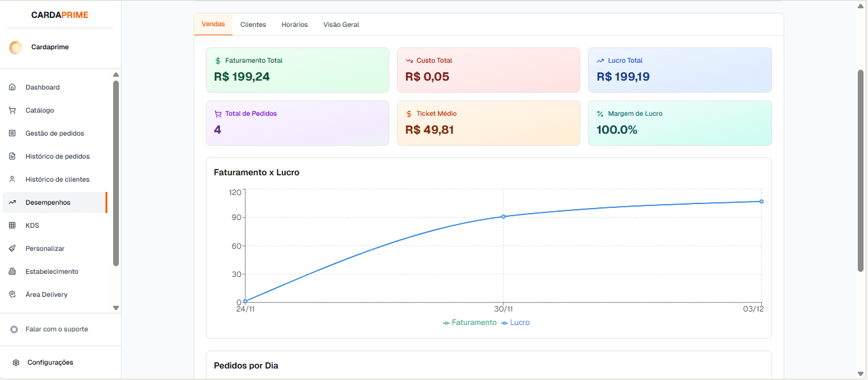Open Catálogo via its shopping bag icon

[12, 110]
